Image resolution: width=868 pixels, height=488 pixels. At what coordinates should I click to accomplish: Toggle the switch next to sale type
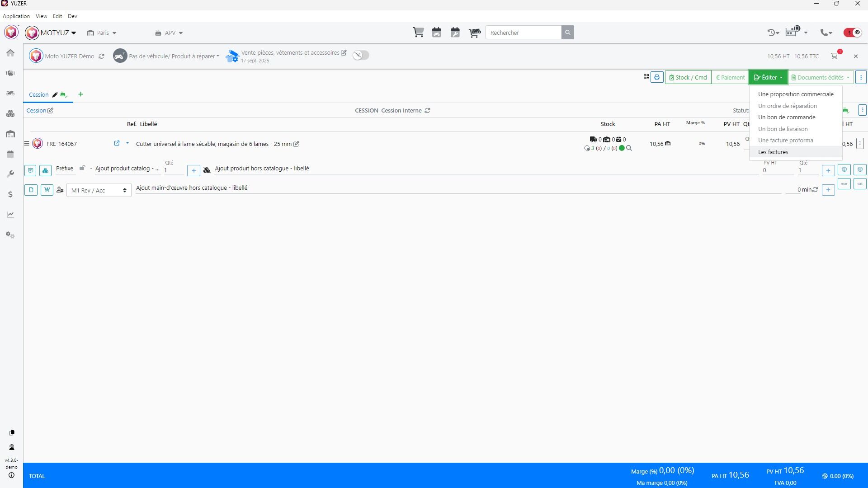pyautogui.click(x=361, y=55)
